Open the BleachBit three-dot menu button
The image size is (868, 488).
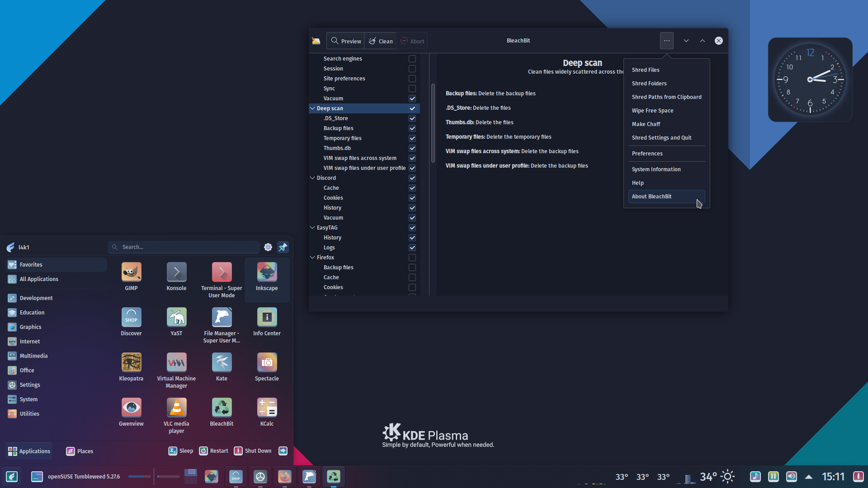pos(667,41)
